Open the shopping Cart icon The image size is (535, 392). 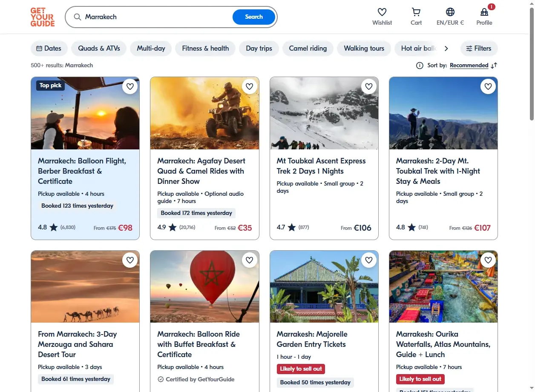click(x=416, y=12)
